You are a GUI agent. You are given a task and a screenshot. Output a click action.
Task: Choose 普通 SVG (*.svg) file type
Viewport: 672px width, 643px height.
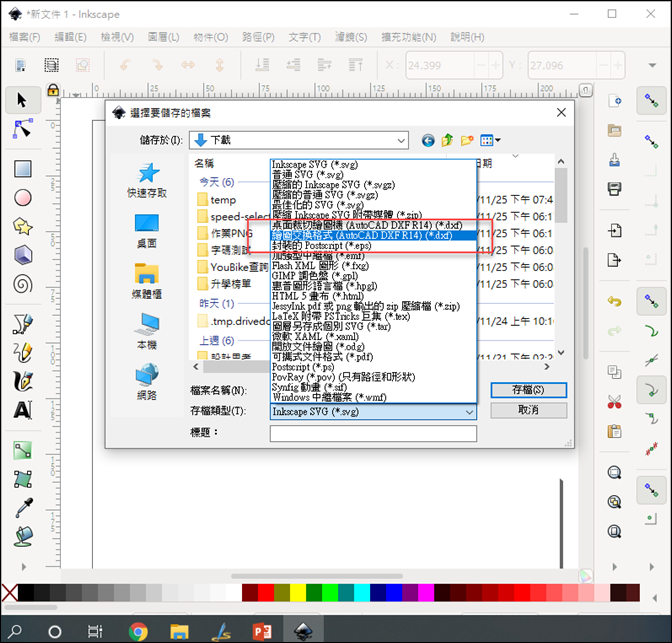click(x=373, y=175)
